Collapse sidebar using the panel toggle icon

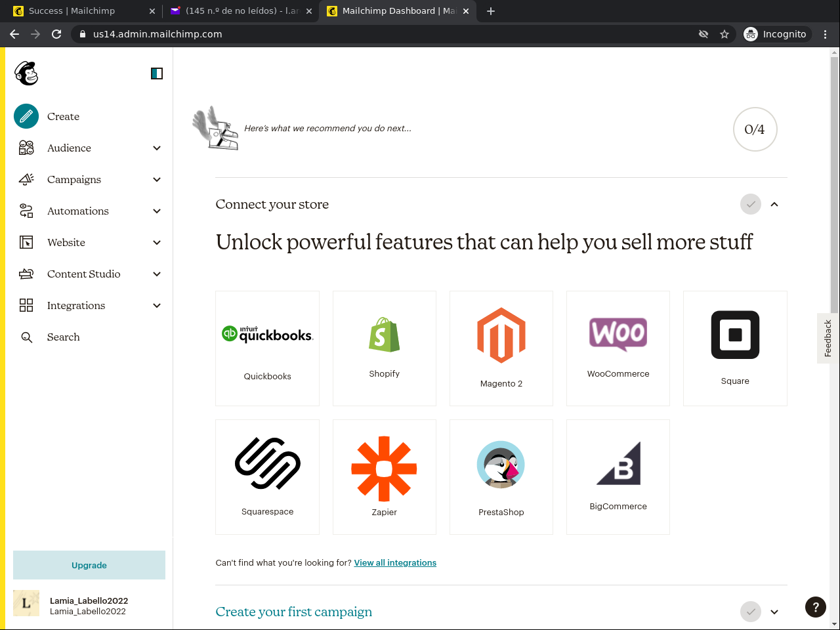pyautogui.click(x=157, y=73)
